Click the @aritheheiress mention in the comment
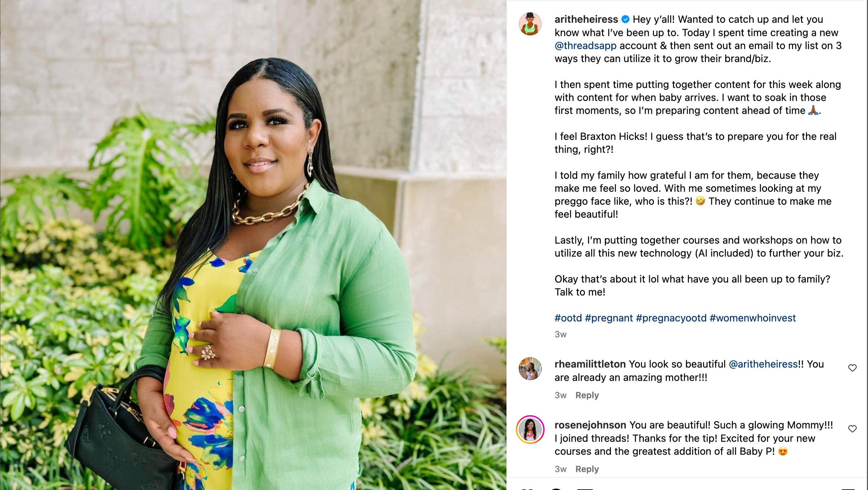This screenshot has width=868, height=490. click(763, 364)
